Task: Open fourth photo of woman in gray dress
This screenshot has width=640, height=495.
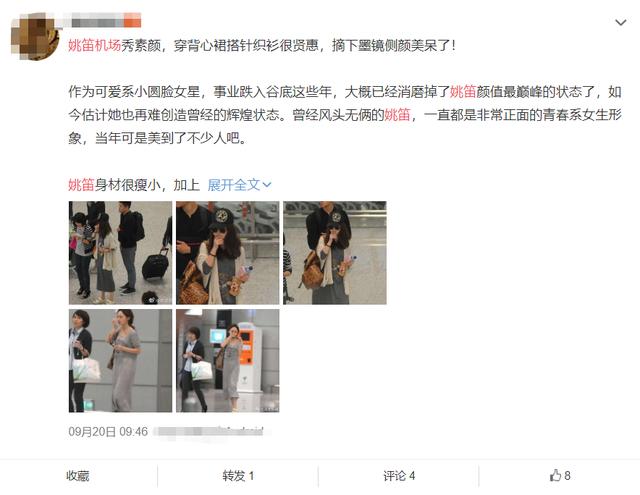Action: (120, 360)
